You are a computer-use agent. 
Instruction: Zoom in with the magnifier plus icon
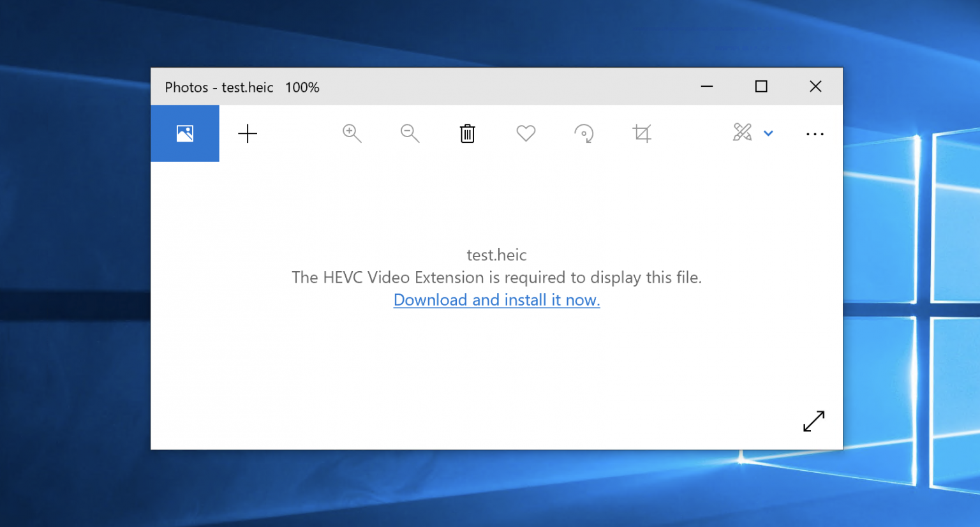[x=352, y=133]
